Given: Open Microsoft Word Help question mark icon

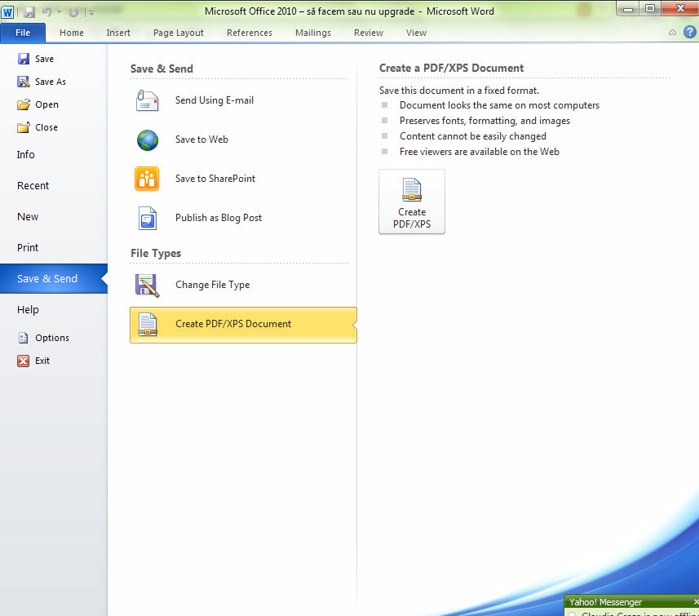Looking at the screenshot, I should click(690, 32).
